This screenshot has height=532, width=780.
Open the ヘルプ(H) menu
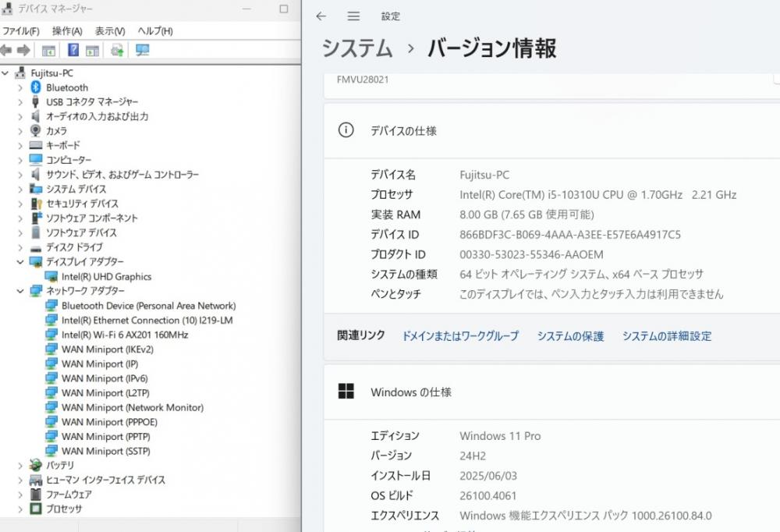(x=155, y=31)
